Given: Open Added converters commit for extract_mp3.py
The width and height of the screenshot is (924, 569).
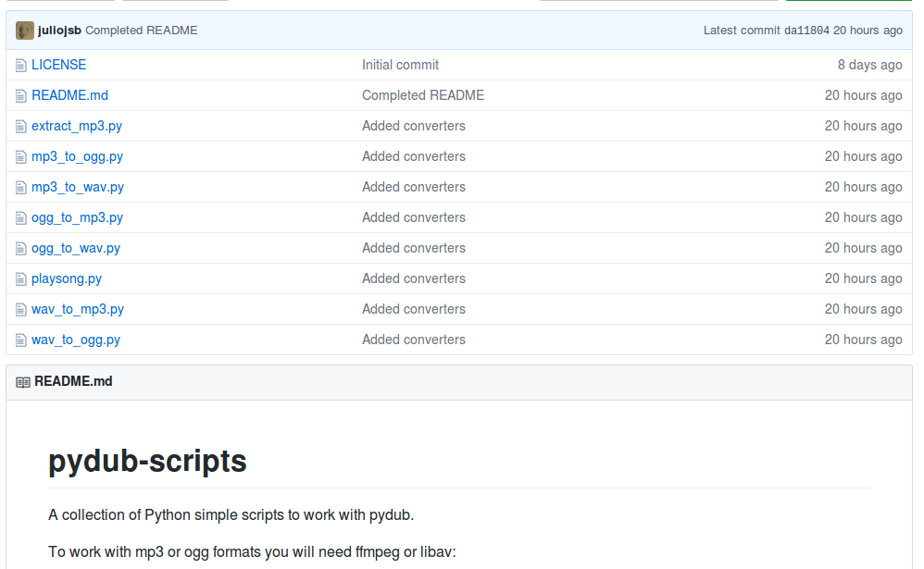Looking at the screenshot, I should 414,126.
